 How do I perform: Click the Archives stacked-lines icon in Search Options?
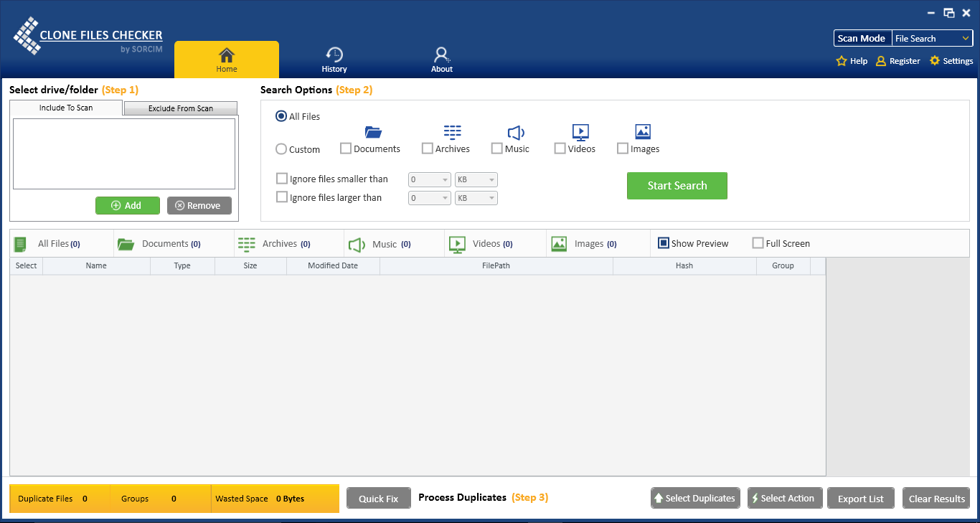[x=452, y=132]
